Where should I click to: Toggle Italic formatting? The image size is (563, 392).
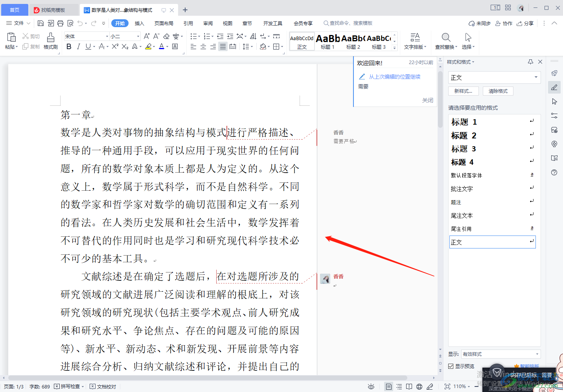coord(78,46)
